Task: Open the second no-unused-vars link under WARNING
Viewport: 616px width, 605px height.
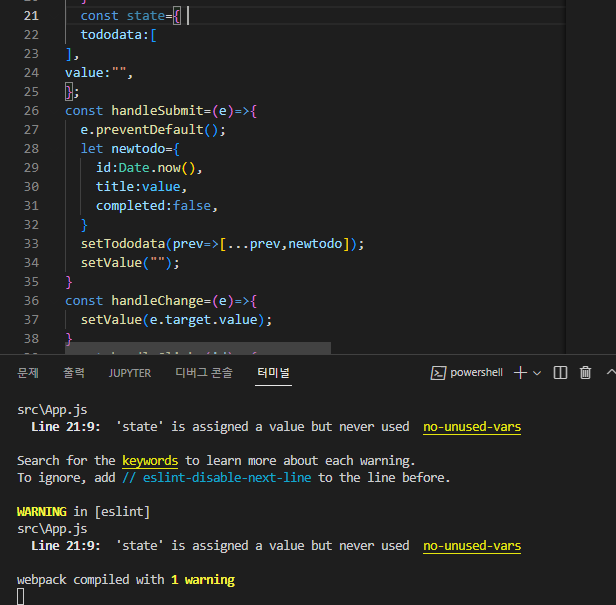Action: (x=472, y=546)
